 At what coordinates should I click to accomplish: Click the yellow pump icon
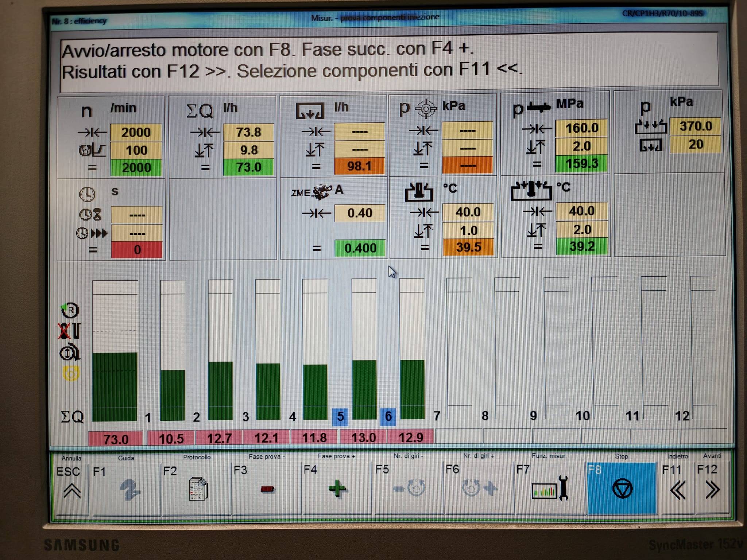70,374
